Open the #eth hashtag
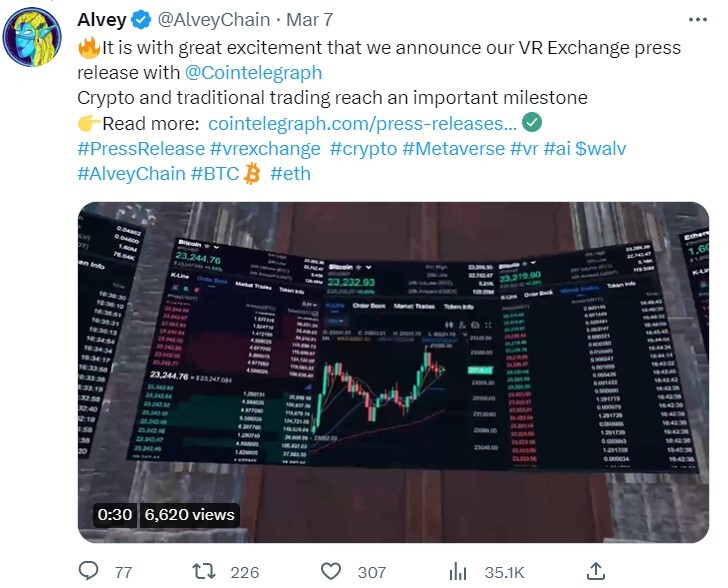The image size is (728, 588). (290, 174)
